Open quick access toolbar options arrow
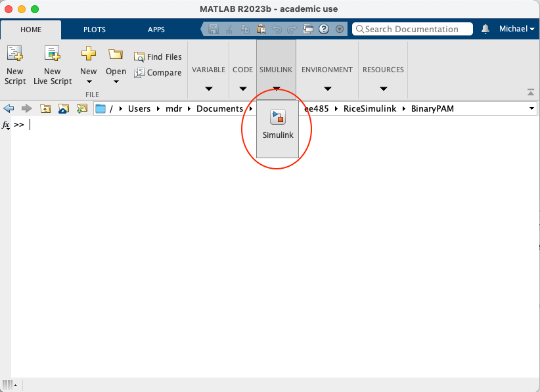Viewport: 540px width, 392px height. 340,29
